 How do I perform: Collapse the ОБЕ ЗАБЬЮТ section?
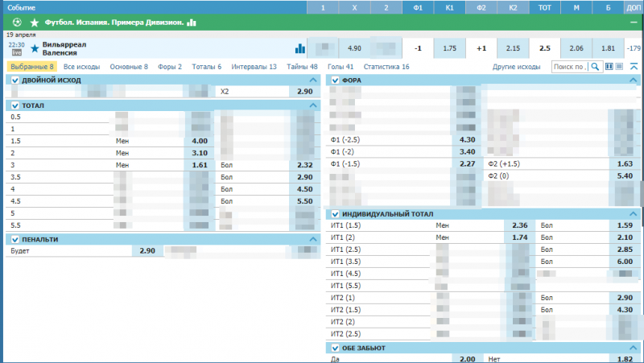click(634, 348)
